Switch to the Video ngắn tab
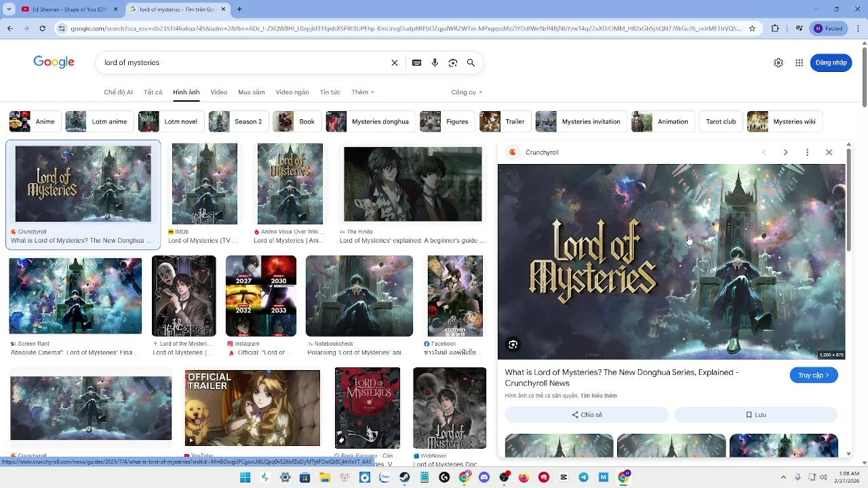868x488 pixels. click(x=292, y=92)
